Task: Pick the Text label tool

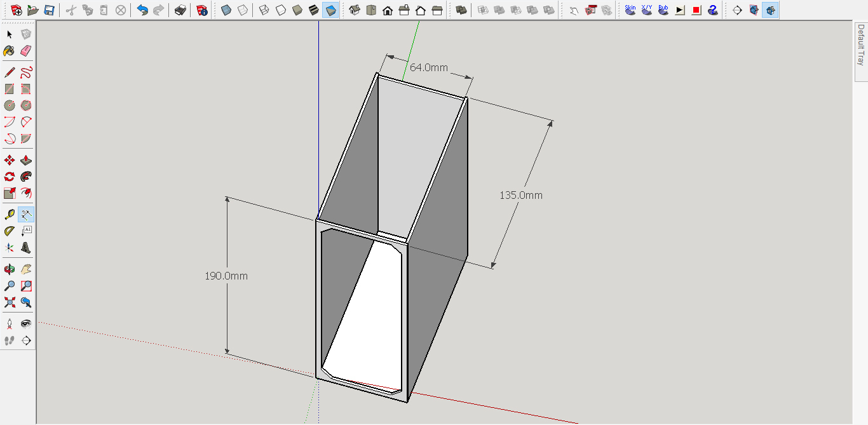Action: (x=26, y=231)
